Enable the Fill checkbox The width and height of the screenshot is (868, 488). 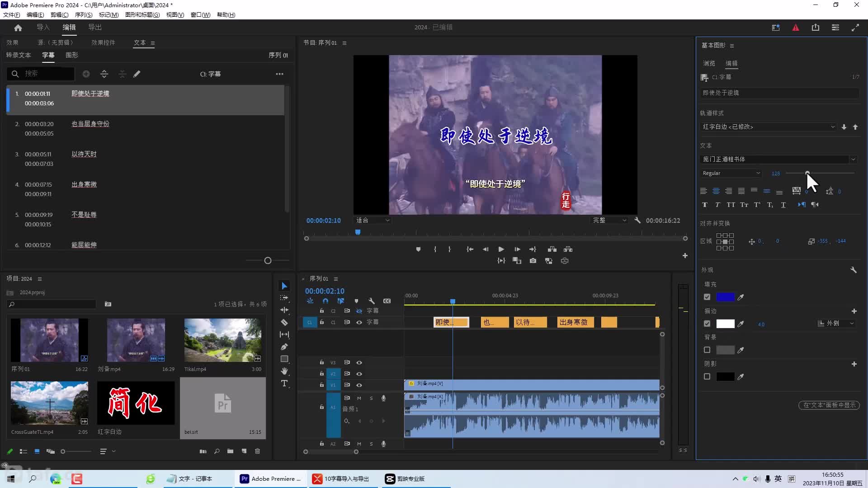pyautogui.click(x=707, y=297)
